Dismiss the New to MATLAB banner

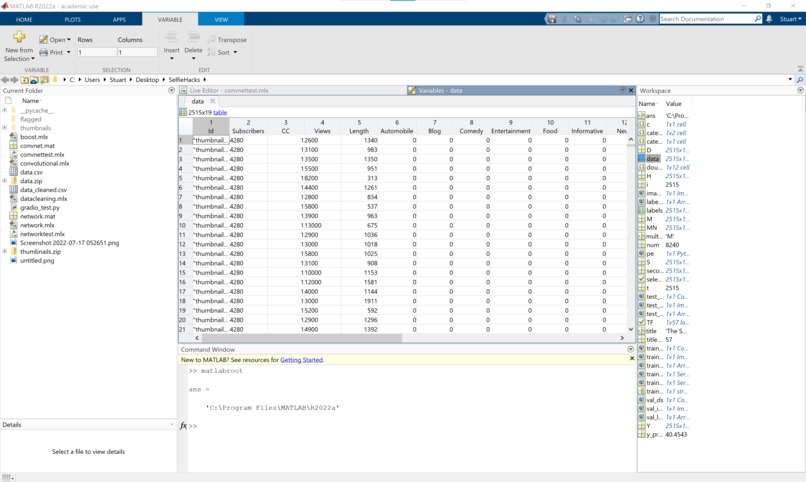[632, 359]
